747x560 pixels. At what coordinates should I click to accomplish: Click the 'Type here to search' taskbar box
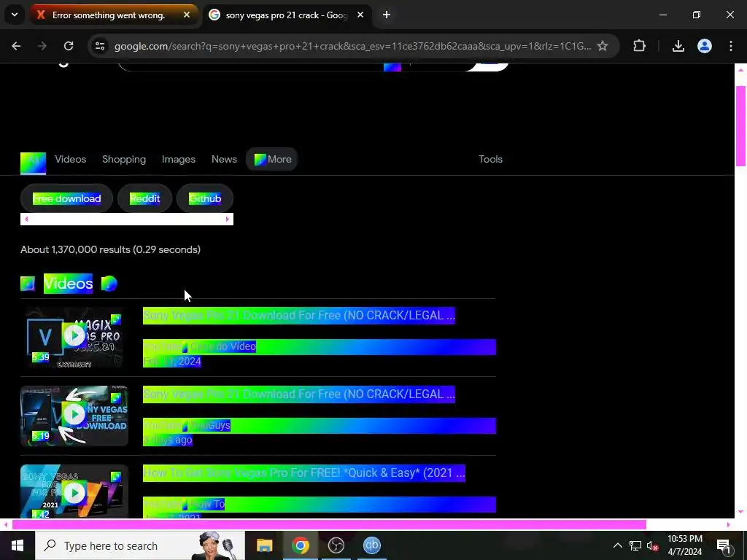pos(140,545)
